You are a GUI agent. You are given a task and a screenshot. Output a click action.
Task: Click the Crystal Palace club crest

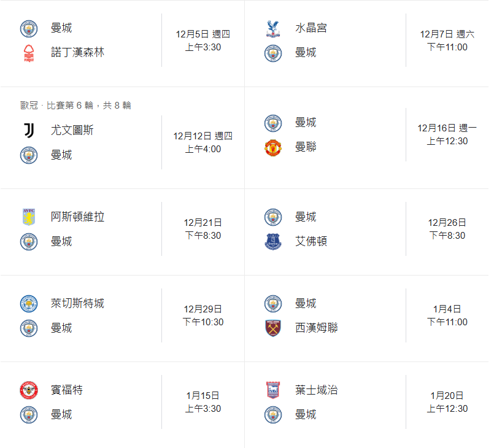click(272, 28)
